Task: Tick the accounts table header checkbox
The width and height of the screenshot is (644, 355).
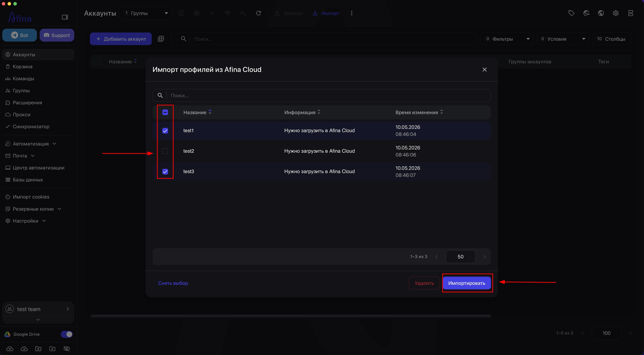Action: (x=97, y=62)
